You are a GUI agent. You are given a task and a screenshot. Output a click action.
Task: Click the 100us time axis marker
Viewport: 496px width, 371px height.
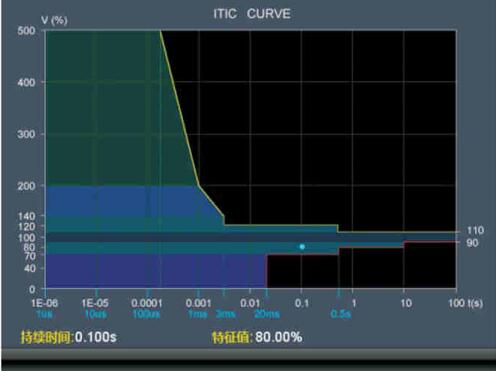(x=146, y=314)
